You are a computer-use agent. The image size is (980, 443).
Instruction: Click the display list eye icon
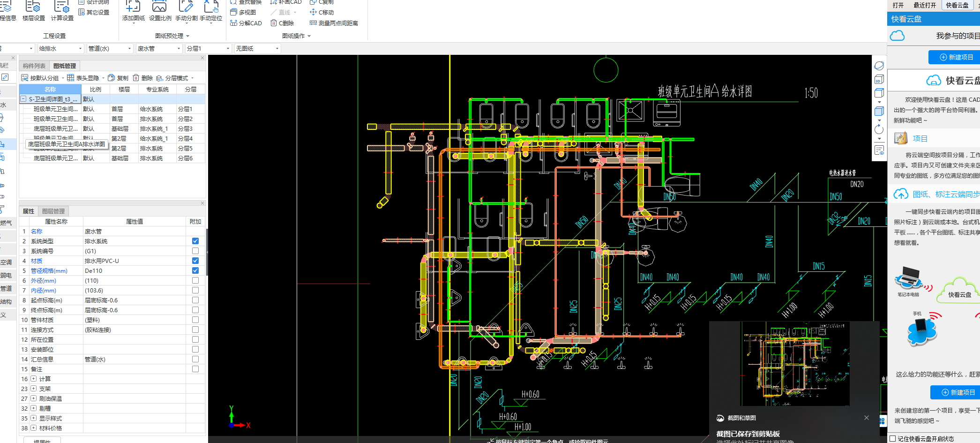point(879,150)
